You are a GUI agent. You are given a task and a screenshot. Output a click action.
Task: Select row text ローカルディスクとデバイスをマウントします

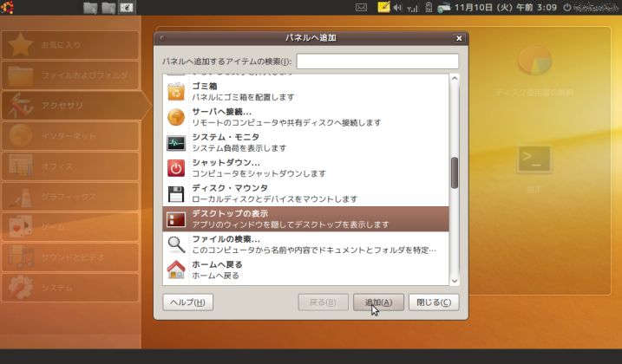[275, 198]
